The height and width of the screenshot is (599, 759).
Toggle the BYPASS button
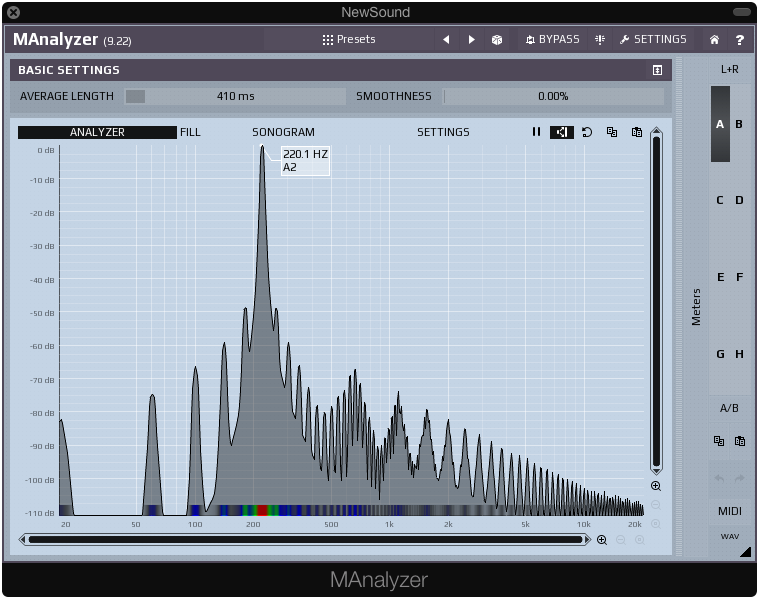click(x=552, y=39)
